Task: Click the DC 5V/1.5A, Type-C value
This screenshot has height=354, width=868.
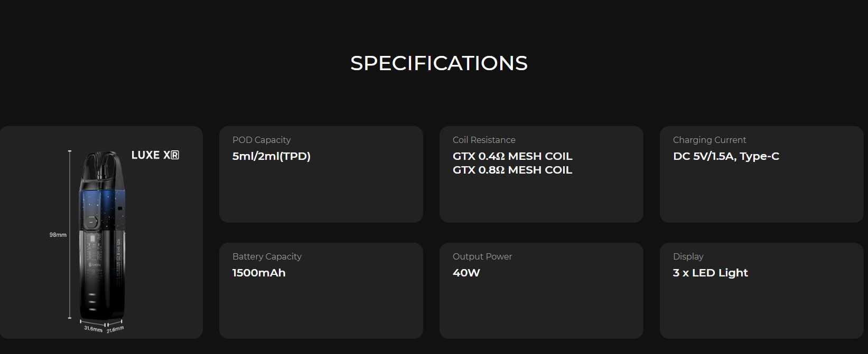Action: coord(726,156)
